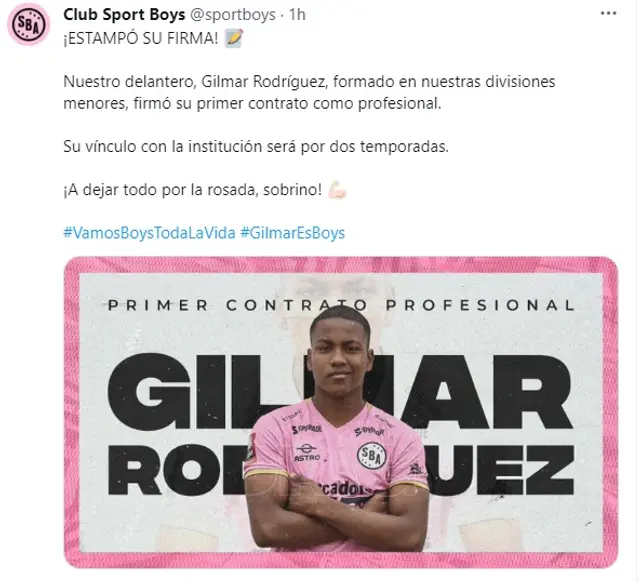Viewport: 640px width, 582px height.
Task: Open the @sportboys handle link
Action: pos(232,15)
